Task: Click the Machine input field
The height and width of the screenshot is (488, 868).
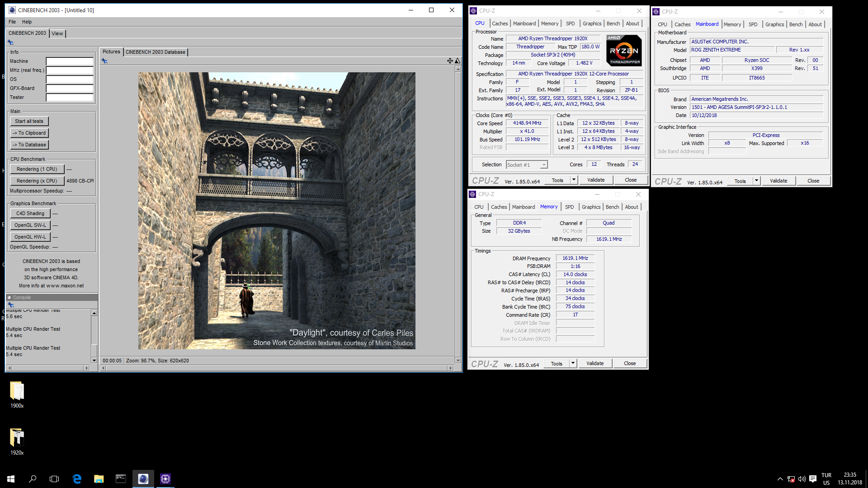Action: coord(70,61)
